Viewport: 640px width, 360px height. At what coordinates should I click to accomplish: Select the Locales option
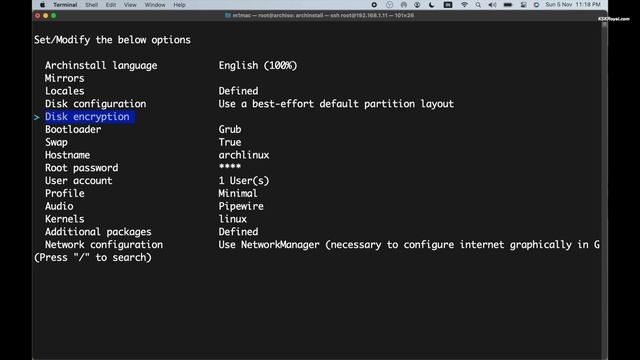click(64, 91)
